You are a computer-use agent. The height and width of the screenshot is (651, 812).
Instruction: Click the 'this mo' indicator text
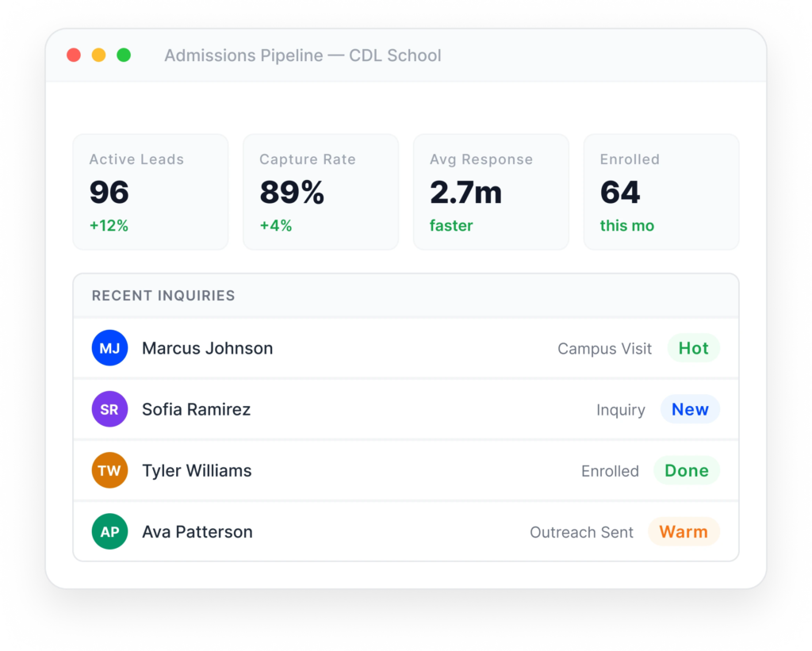click(x=626, y=225)
